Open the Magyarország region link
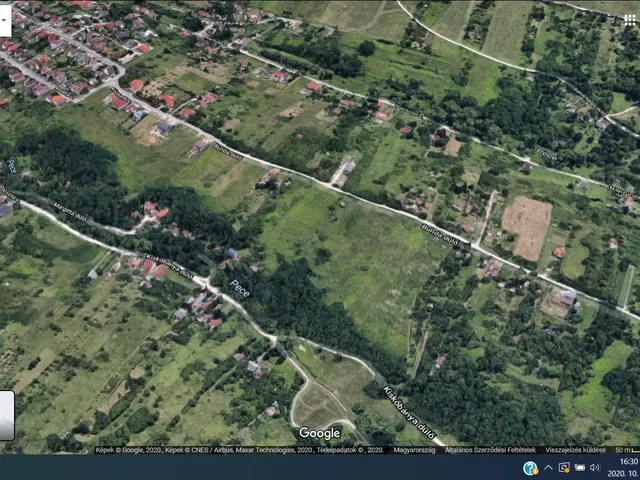The height and width of the screenshot is (480, 640). [x=414, y=450]
